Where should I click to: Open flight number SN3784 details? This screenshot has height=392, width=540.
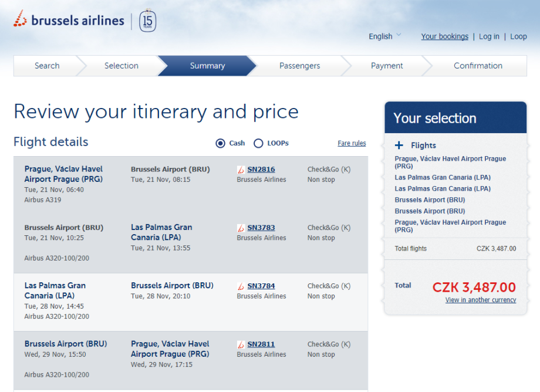pos(261,286)
